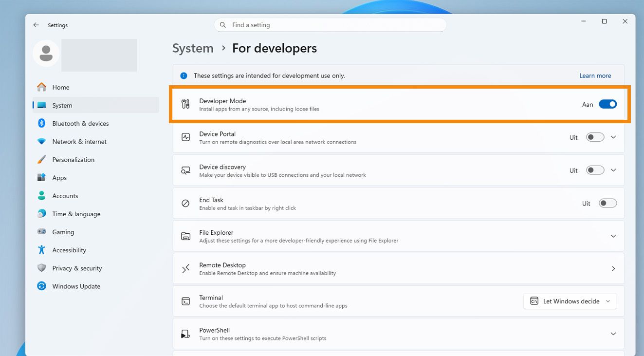
Task: Open Personalization settings
Action: click(96, 160)
